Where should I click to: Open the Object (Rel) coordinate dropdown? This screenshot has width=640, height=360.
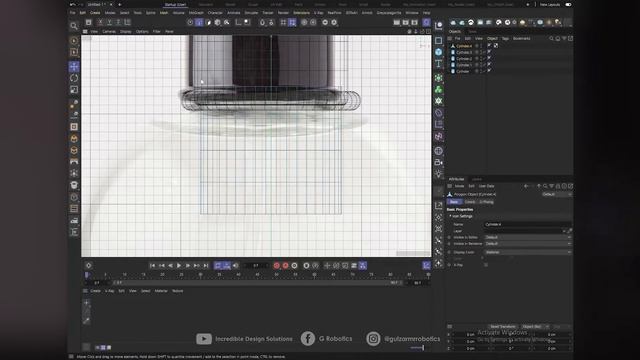click(534, 327)
